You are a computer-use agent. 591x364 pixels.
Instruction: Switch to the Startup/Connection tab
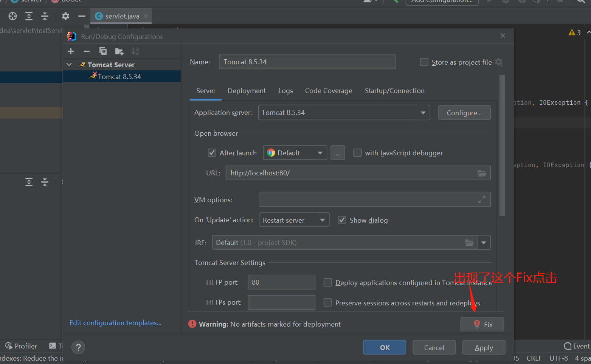click(394, 91)
